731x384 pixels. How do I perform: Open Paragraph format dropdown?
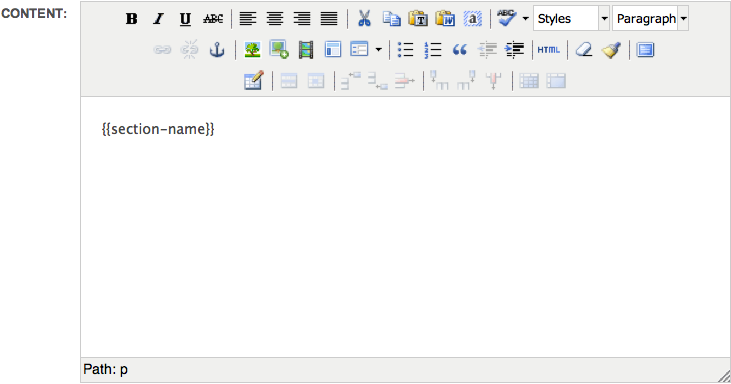650,19
